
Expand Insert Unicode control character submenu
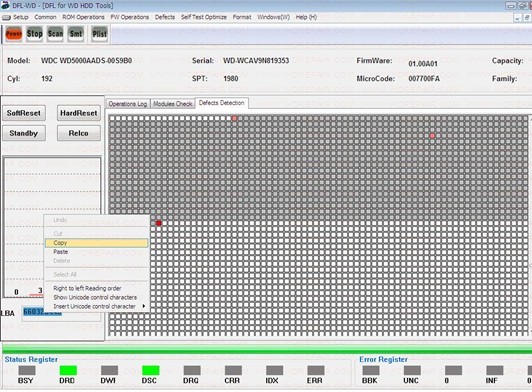click(x=97, y=306)
